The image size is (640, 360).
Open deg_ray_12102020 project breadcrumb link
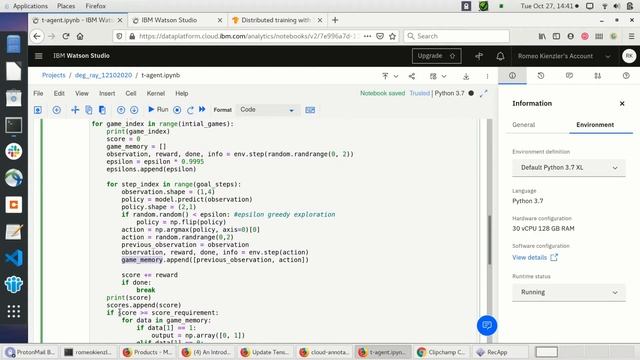[103, 75]
